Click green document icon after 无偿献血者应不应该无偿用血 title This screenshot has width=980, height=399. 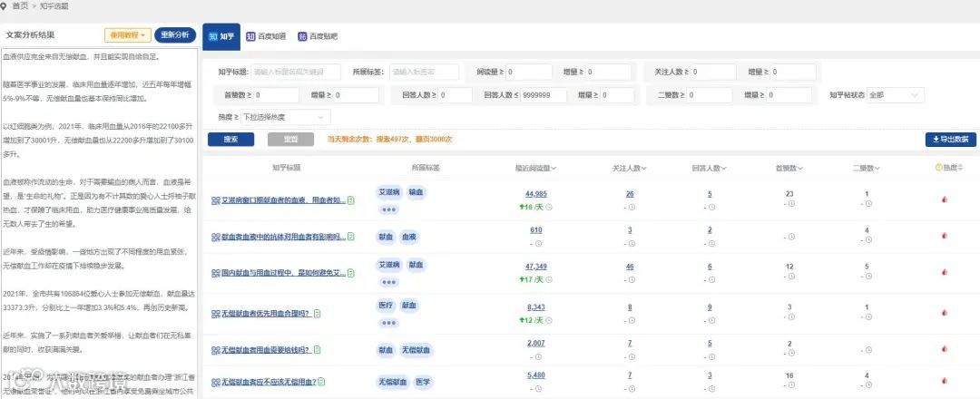322,382
